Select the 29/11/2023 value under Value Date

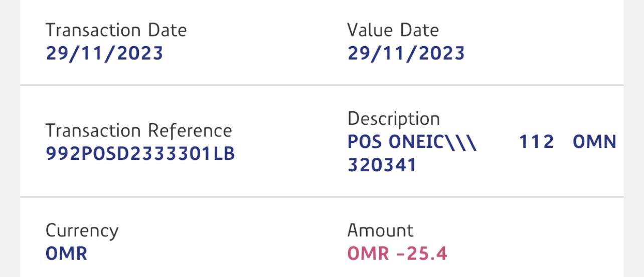tap(406, 53)
